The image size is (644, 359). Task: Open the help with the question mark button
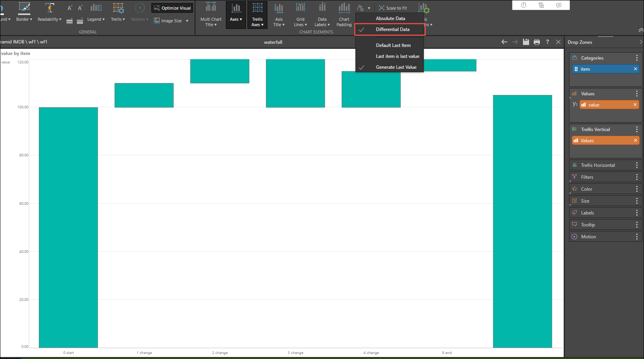coord(548,42)
